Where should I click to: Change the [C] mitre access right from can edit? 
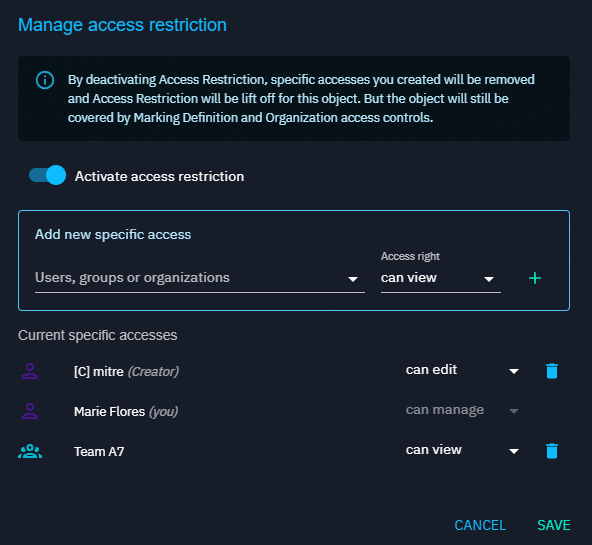point(462,370)
